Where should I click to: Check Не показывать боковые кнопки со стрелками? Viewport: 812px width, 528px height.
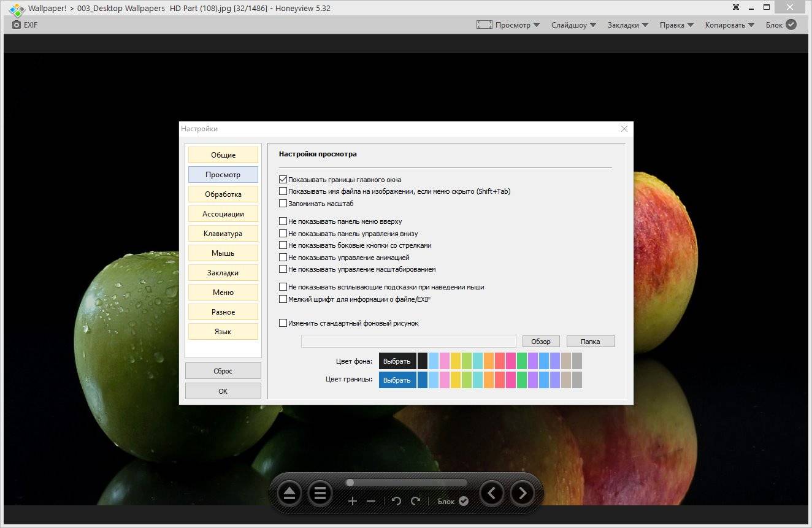click(283, 245)
